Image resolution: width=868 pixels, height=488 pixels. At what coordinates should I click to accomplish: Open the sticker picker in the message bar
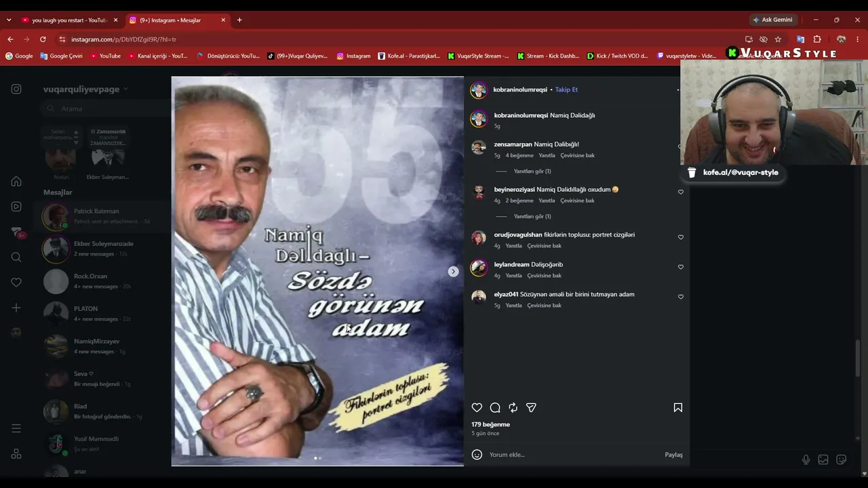click(842, 460)
